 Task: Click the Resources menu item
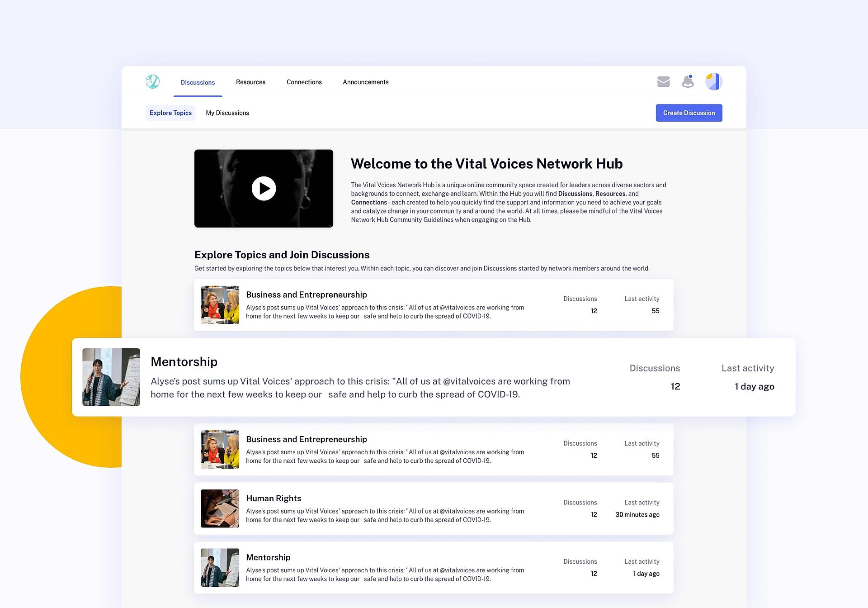pos(250,82)
